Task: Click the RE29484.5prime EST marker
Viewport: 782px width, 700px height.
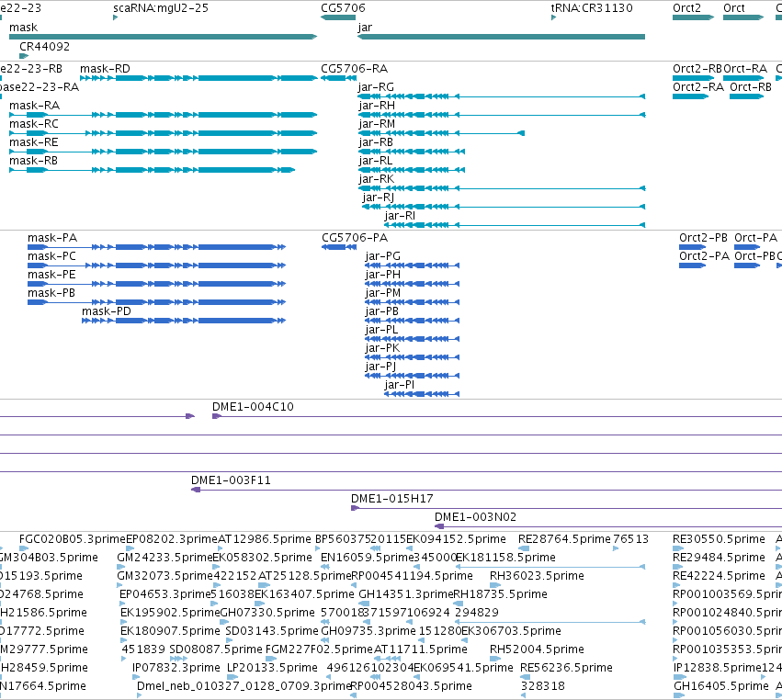Action: pyautogui.click(x=678, y=567)
